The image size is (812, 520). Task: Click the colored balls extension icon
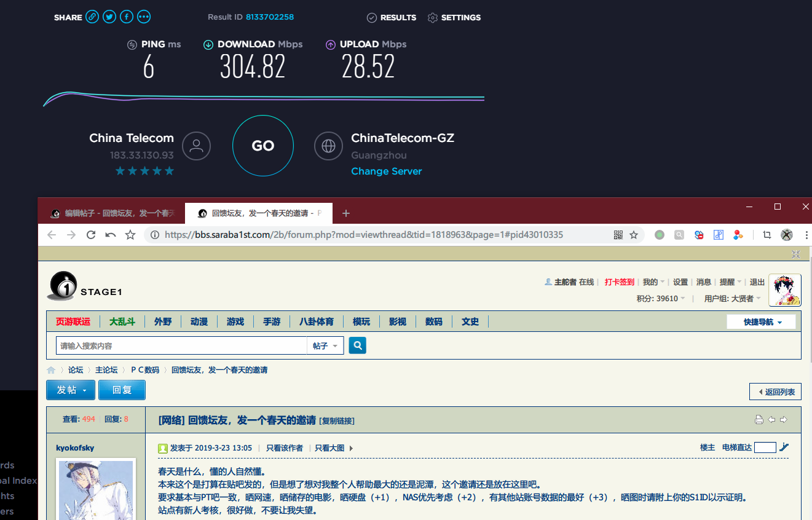738,235
